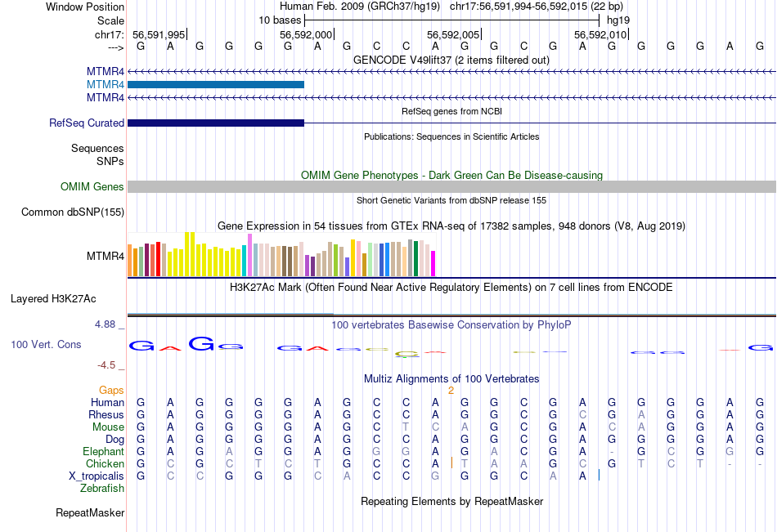Click the RefSeq Curated track label
The width and height of the screenshot is (777, 532).
(x=86, y=123)
